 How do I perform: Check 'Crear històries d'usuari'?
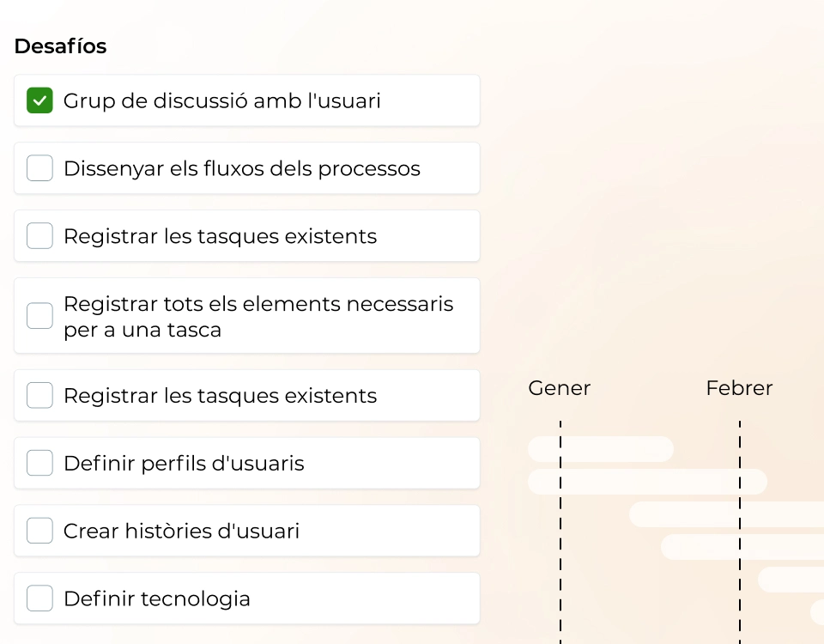(39, 530)
